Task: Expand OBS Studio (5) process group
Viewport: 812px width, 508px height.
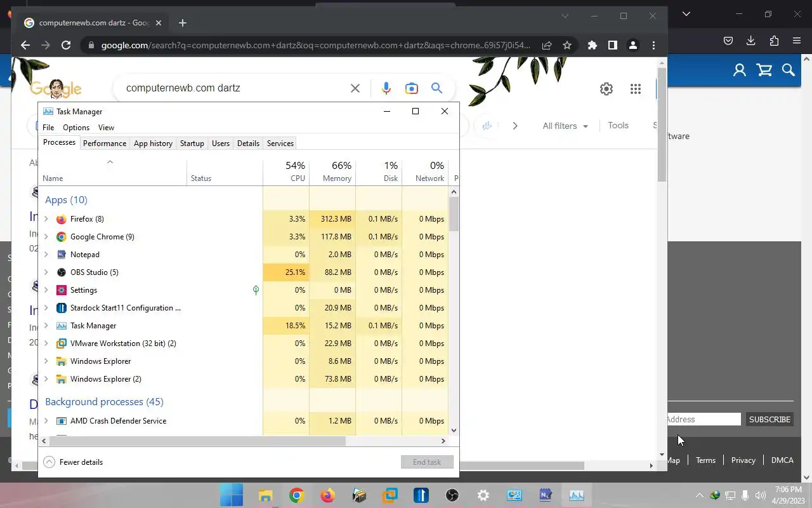Action: pyautogui.click(x=46, y=272)
